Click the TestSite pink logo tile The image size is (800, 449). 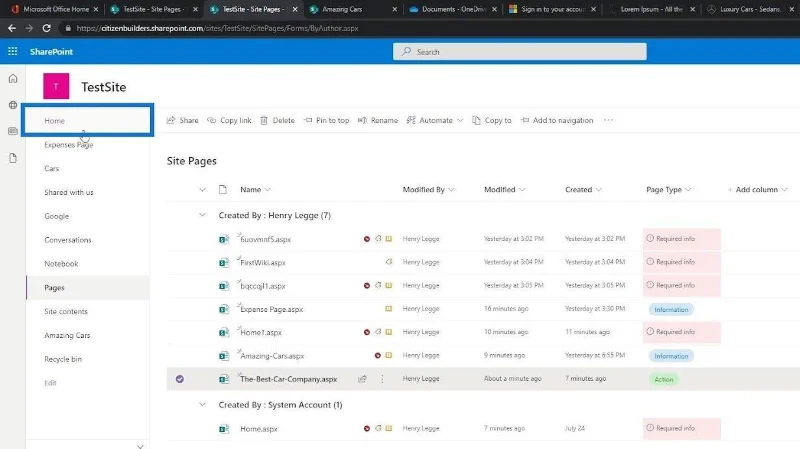(x=56, y=86)
